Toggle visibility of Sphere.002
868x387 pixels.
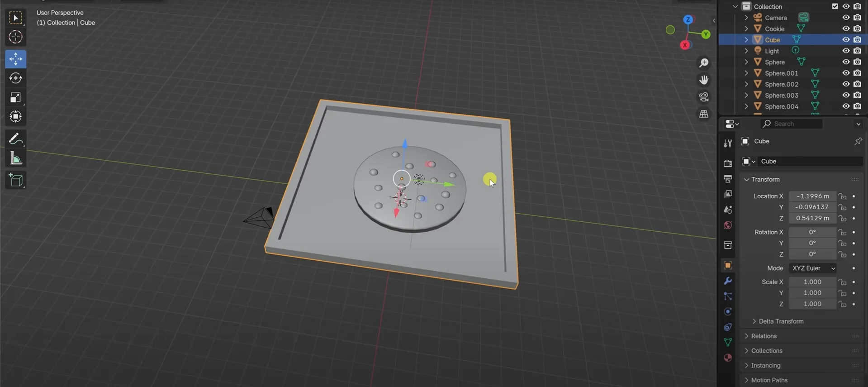tap(845, 84)
